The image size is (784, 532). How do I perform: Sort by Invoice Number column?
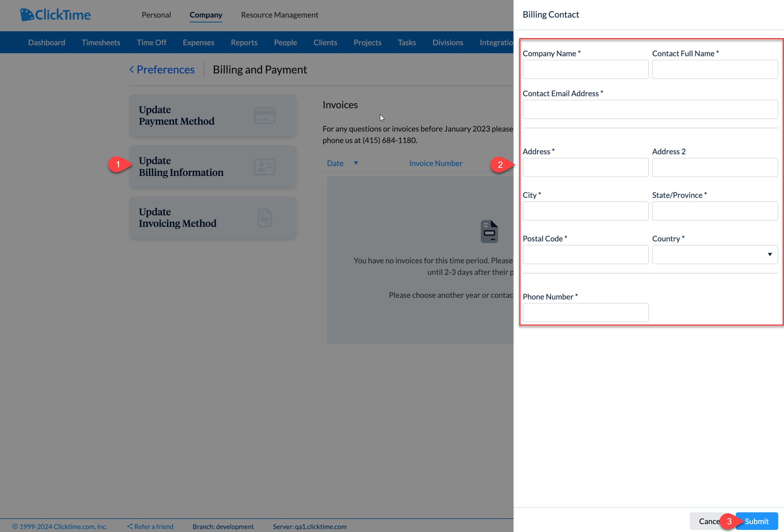[x=435, y=163]
